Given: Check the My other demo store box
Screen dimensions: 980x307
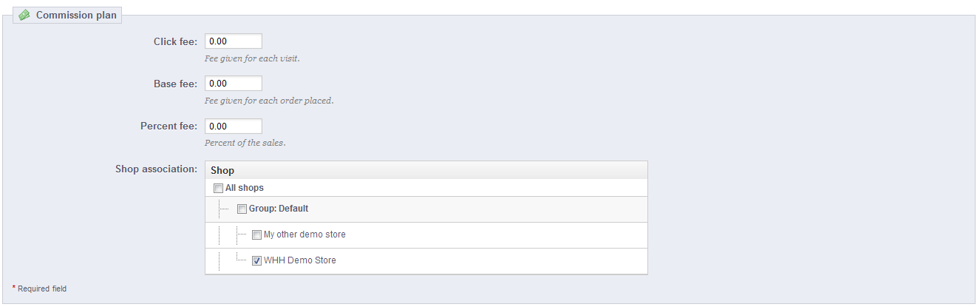Looking at the screenshot, I should click(256, 235).
